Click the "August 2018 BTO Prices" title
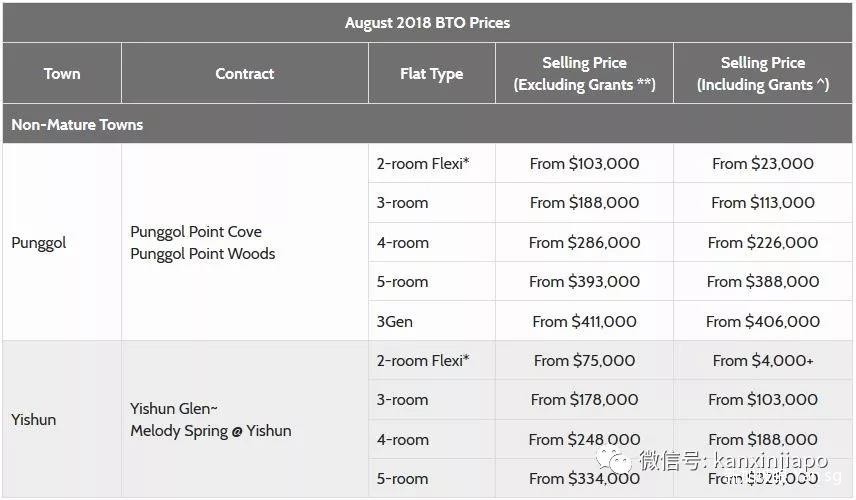856x500 pixels. pos(427,22)
